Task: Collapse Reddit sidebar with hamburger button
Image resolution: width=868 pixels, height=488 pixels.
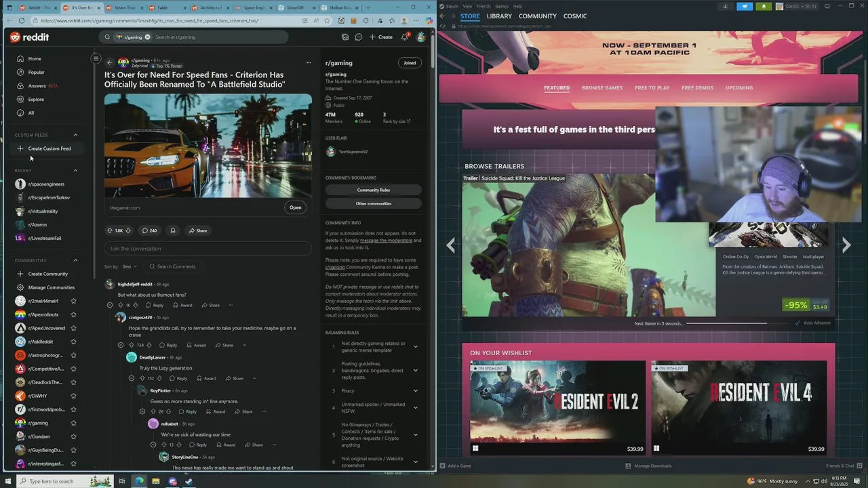Action: tap(96, 59)
